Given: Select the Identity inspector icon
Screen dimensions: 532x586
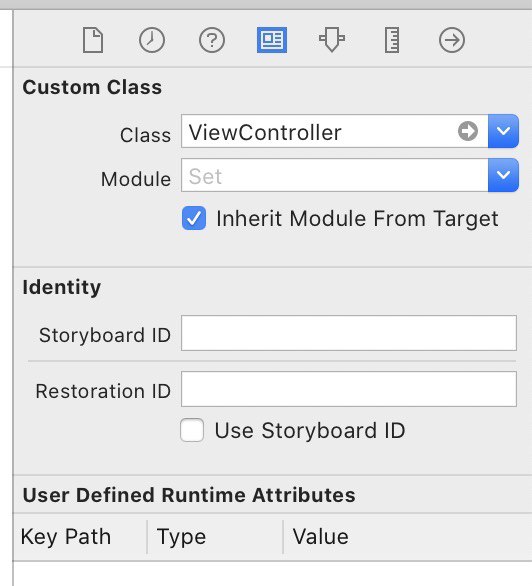Looking at the screenshot, I should click(x=272, y=40).
